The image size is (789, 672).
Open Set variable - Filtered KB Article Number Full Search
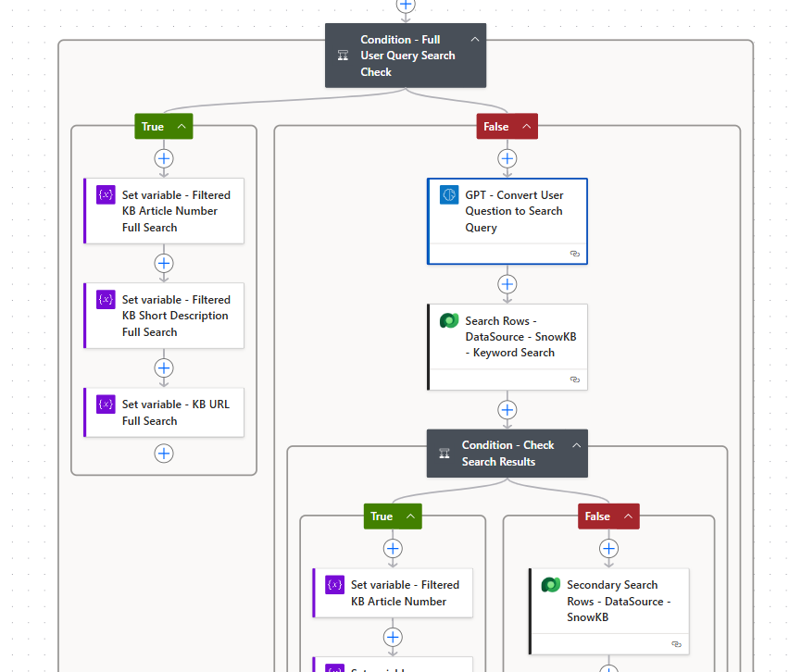[164, 211]
